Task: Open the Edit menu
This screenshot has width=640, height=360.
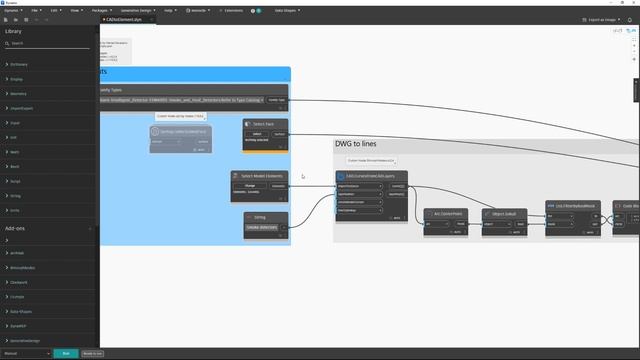Action: (56, 11)
